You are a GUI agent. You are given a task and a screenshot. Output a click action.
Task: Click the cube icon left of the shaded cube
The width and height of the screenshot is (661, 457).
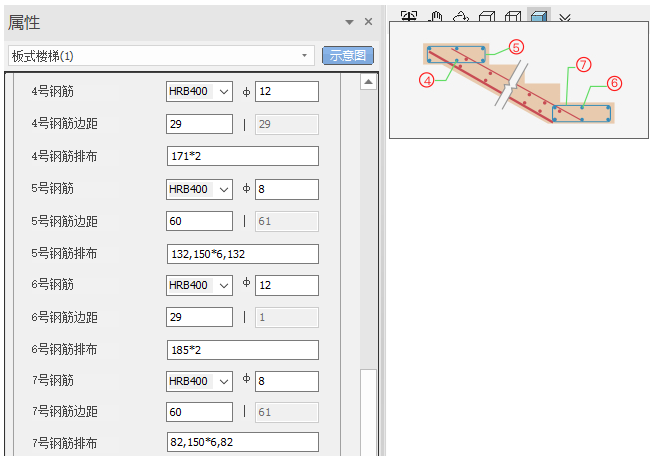pos(513,17)
